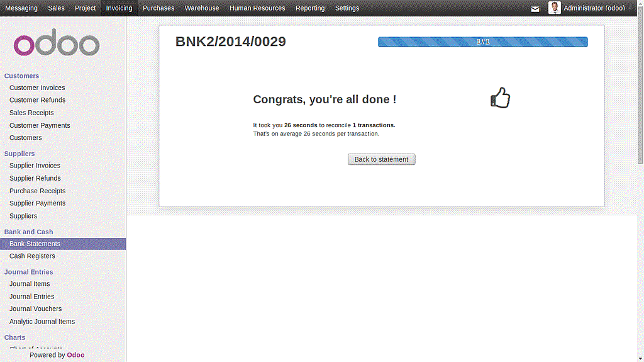Select Bank Statements in sidebar
Screen dimensions: 644x362
(x=35, y=244)
